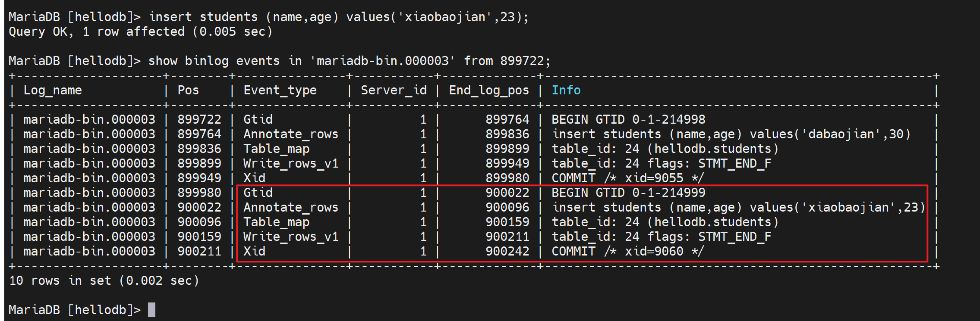Viewport: 980px width, 321px height.
Task: Click the 'Query OK, 1 row affected' line
Action: tap(140, 32)
